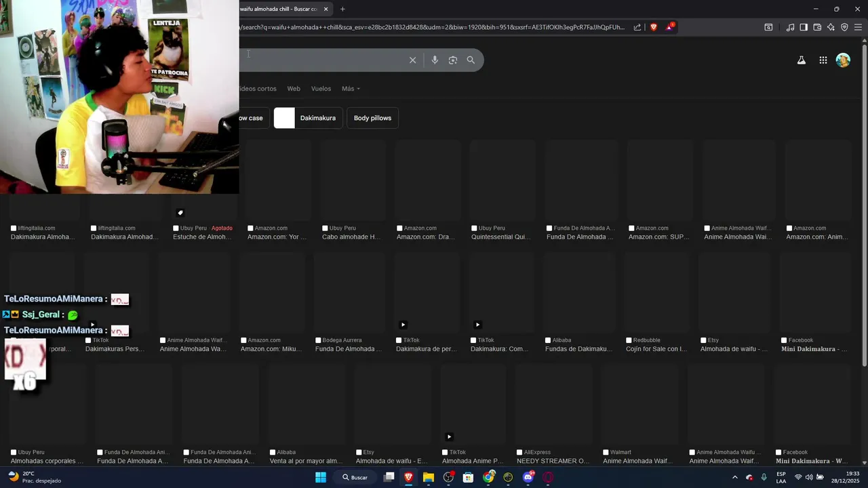Open Task View on the taskbar
This screenshot has width=868, height=488.
[x=389, y=477]
